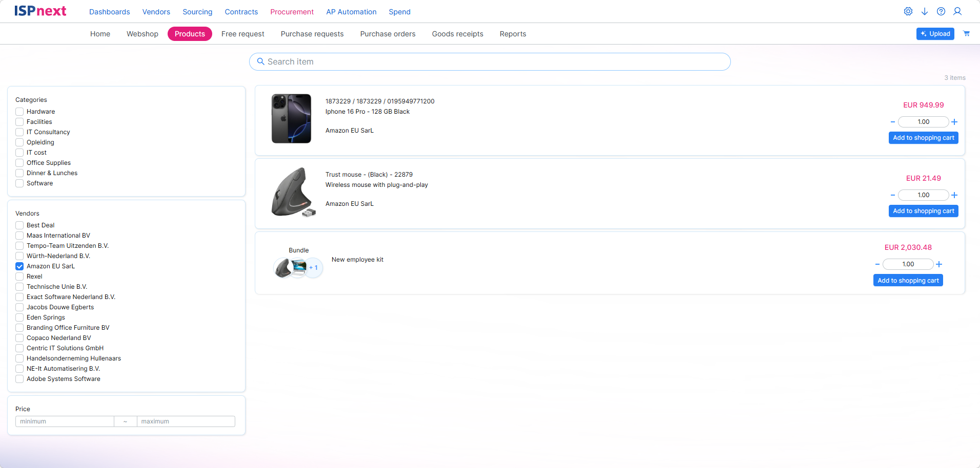Decrease quantity for Trust mouse
980x468 pixels.
tap(893, 195)
